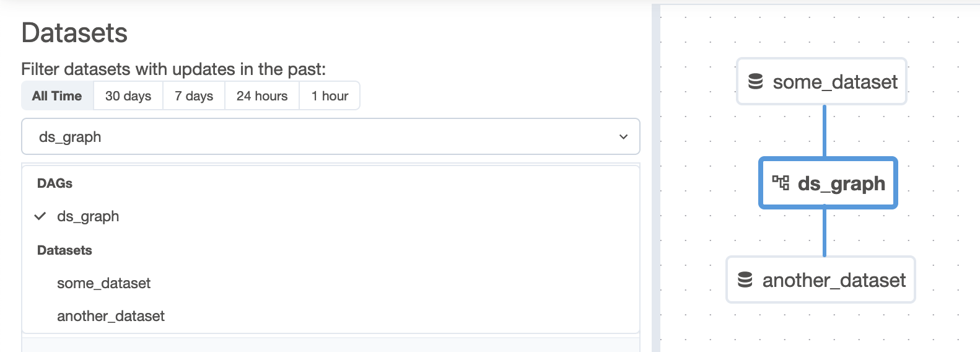Click the database icon on another_dataset node
This screenshot has width=980, height=352.
coord(745,280)
